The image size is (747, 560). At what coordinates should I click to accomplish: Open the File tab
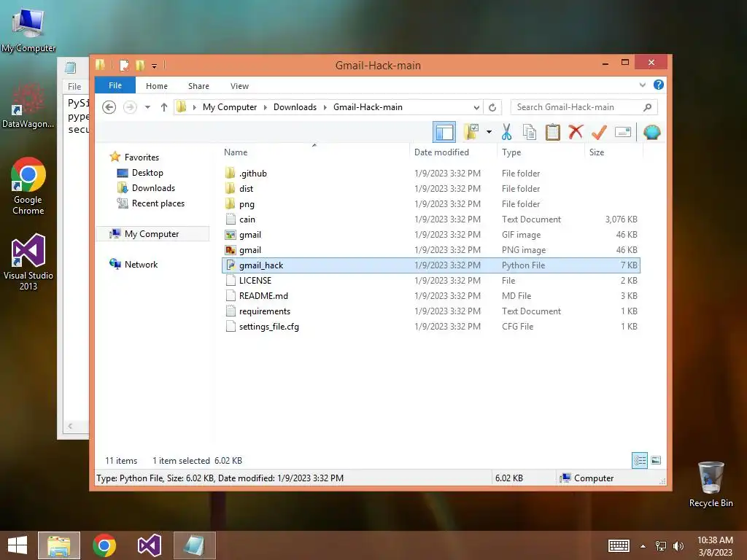coord(115,86)
